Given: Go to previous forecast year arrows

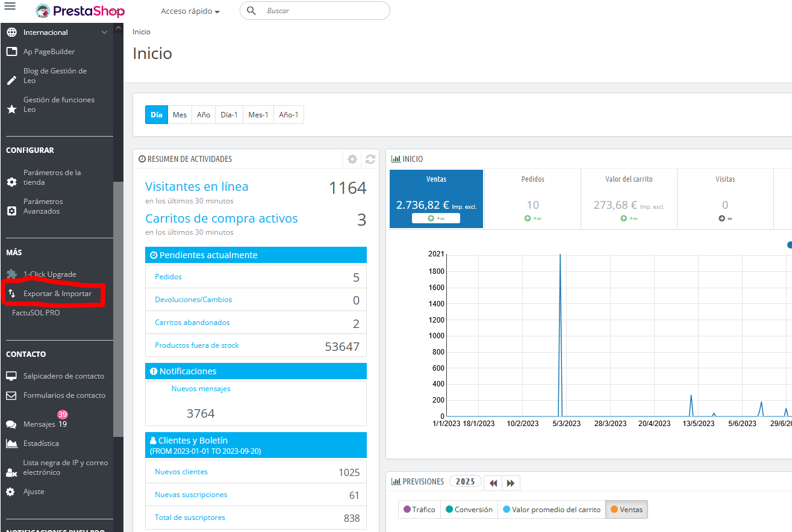Looking at the screenshot, I should click(x=493, y=483).
